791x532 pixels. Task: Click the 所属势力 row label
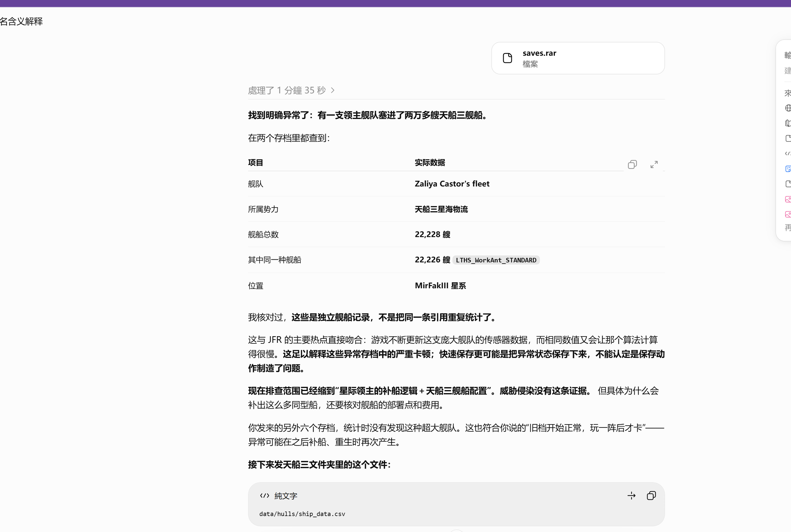tap(263, 209)
